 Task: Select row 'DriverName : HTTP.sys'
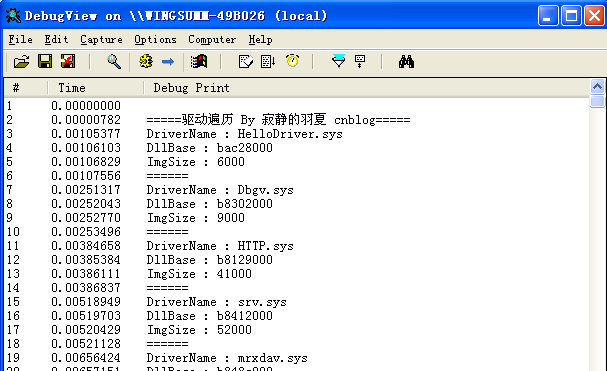click(297, 246)
